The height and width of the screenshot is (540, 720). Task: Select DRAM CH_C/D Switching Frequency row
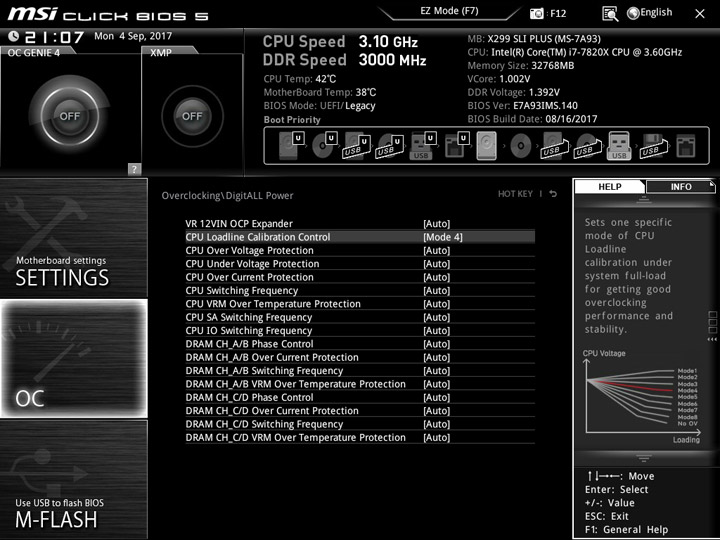click(360, 424)
